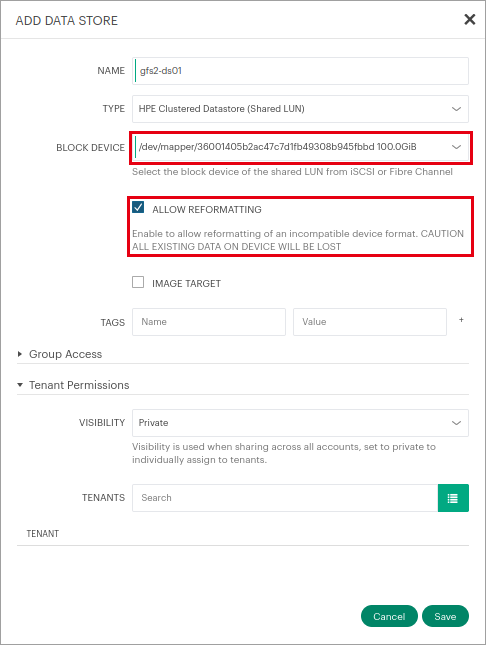This screenshot has width=486, height=645.
Task: Close the Add Data Store dialog
Action: click(x=470, y=19)
